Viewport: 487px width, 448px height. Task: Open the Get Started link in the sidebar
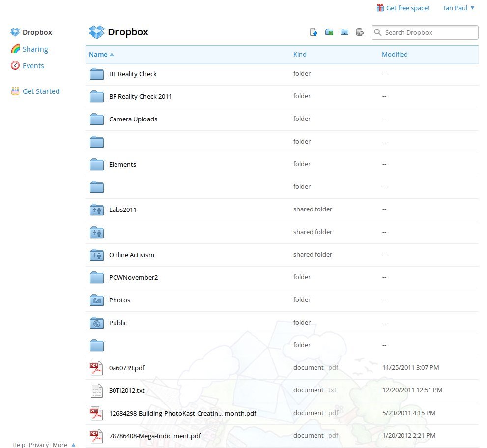pos(41,91)
